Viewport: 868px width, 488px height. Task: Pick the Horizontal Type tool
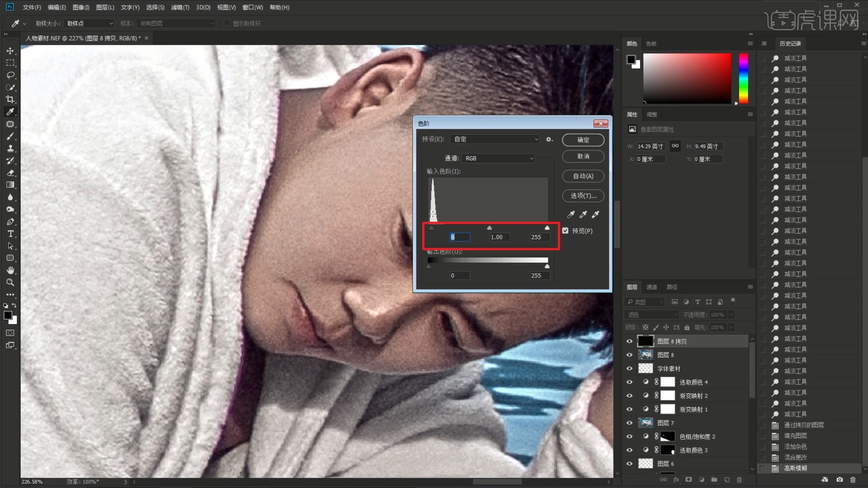tap(10, 234)
